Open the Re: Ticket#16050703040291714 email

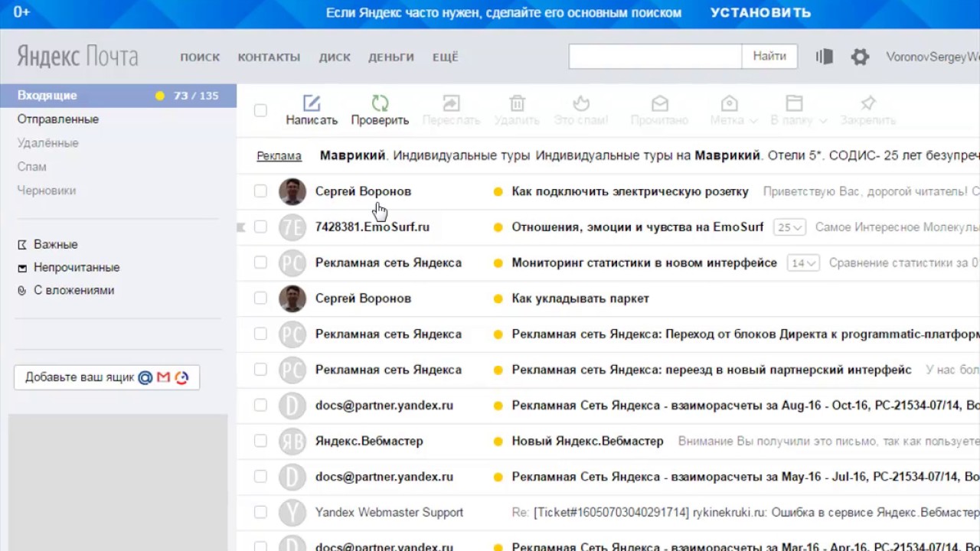746,513
